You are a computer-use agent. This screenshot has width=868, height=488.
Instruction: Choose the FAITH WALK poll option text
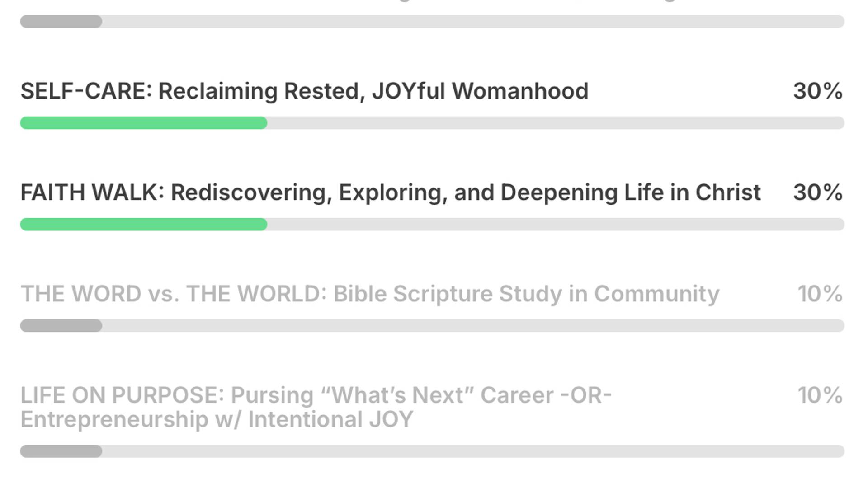[391, 192]
